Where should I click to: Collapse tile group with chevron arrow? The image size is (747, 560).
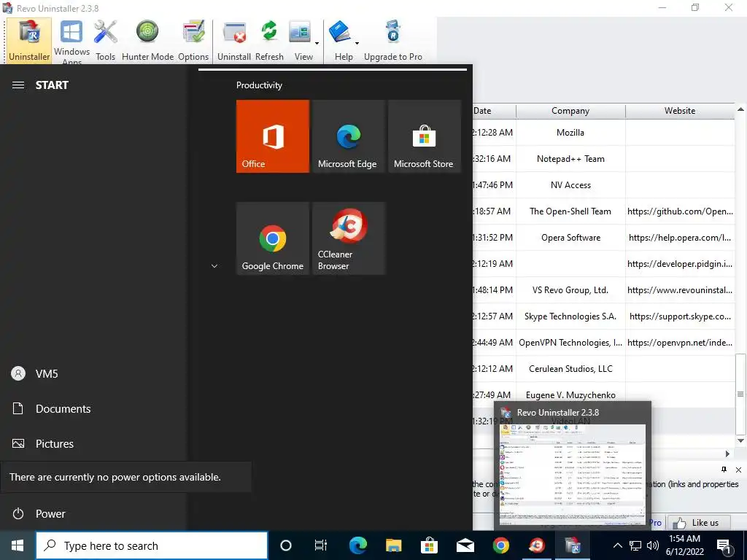pos(214,266)
